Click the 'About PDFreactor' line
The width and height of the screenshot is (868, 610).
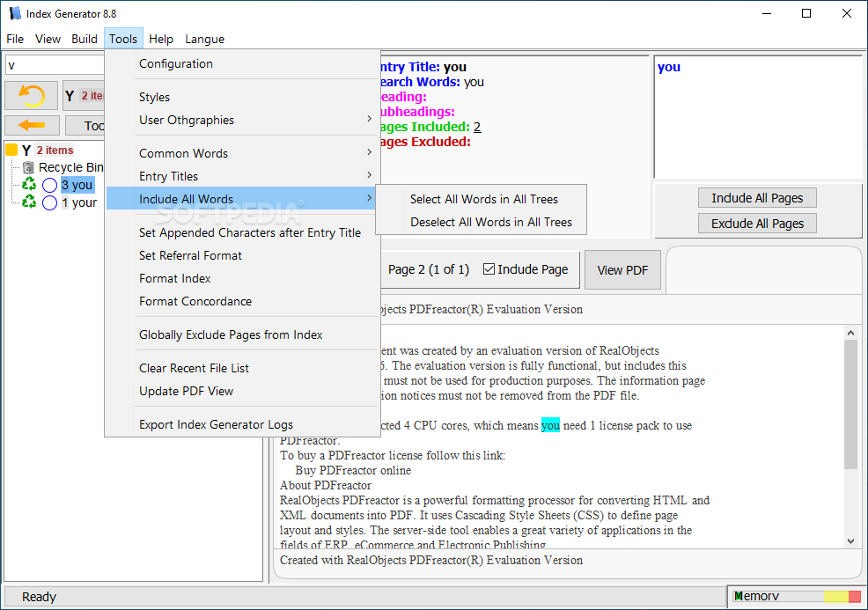[x=326, y=486]
